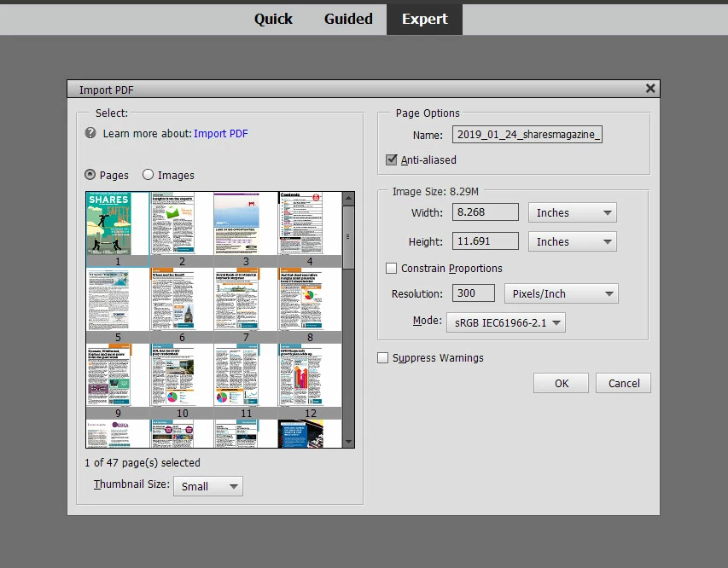Viewport: 728px width, 568px height.
Task: Select page 9 thumbnail
Action: tap(118, 381)
